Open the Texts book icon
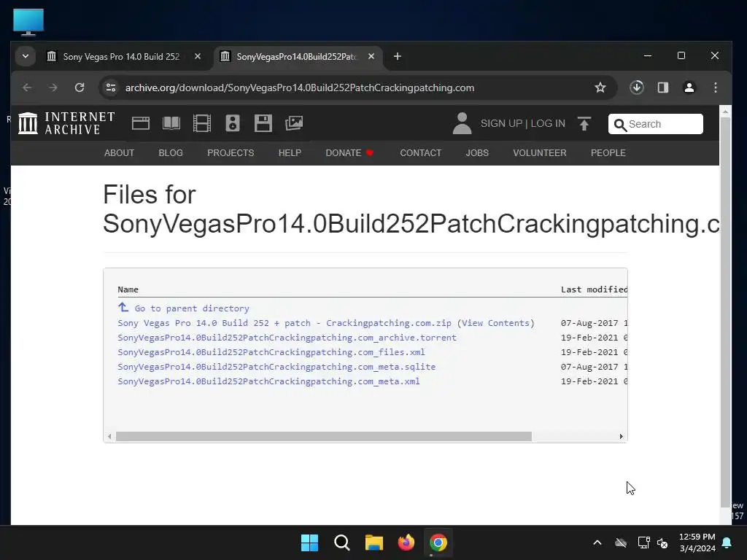Image resolution: width=747 pixels, height=560 pixels. coord(171,123)
